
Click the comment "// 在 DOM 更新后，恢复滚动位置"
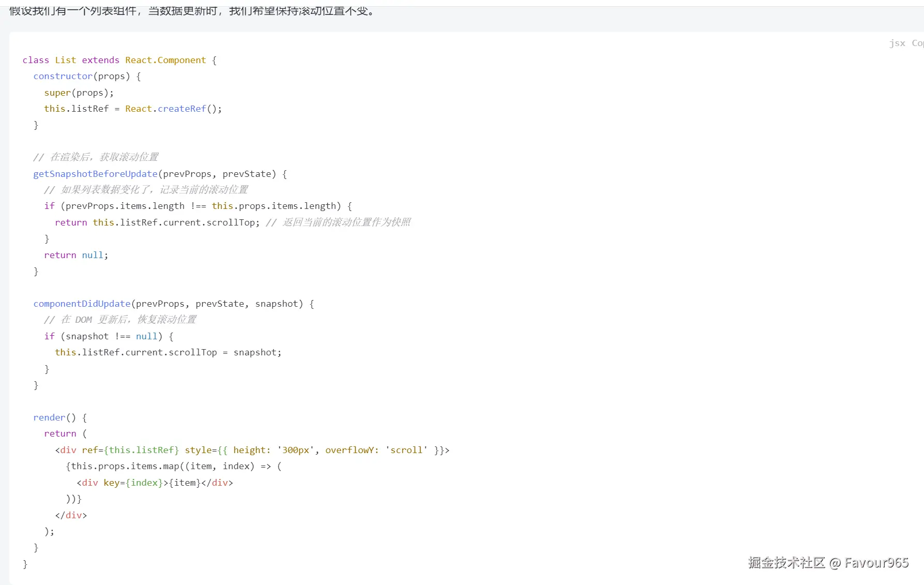(x=120, y=320)
